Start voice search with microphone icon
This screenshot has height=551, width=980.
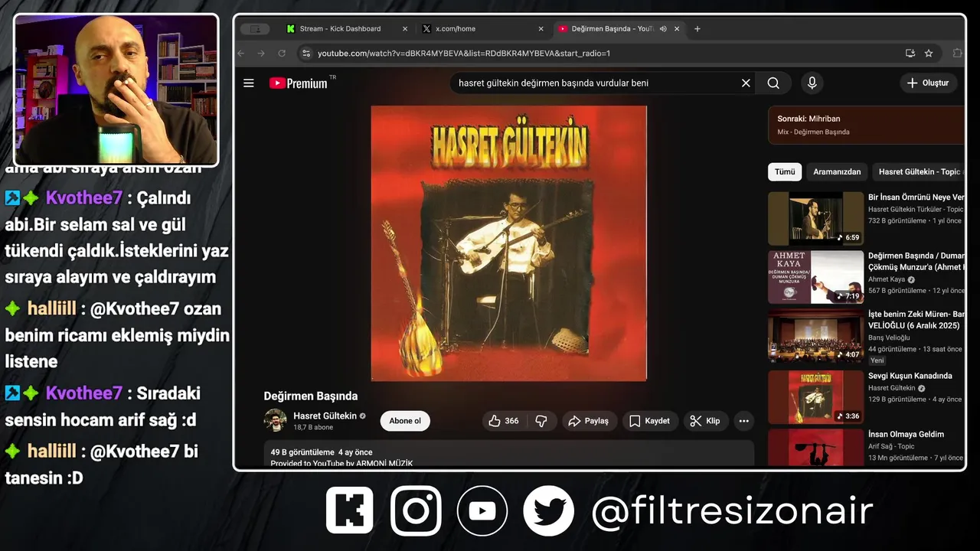tap(812, 83)
